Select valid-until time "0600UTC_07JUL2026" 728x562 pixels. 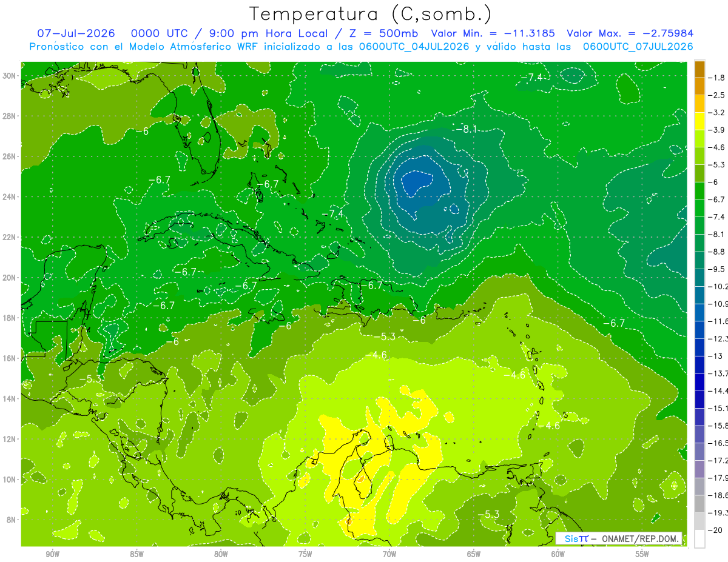(637, 47)
